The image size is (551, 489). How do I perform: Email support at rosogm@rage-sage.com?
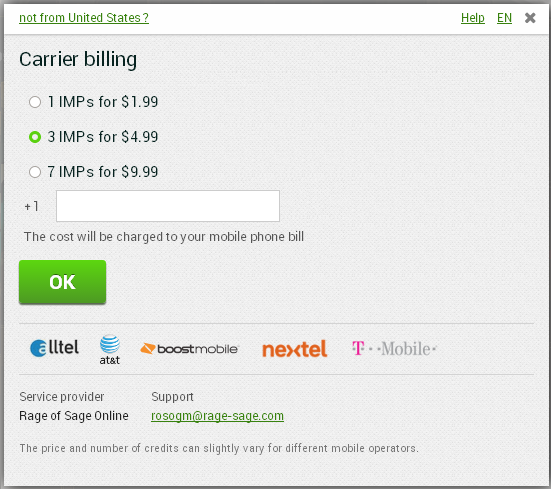[217, 416]
